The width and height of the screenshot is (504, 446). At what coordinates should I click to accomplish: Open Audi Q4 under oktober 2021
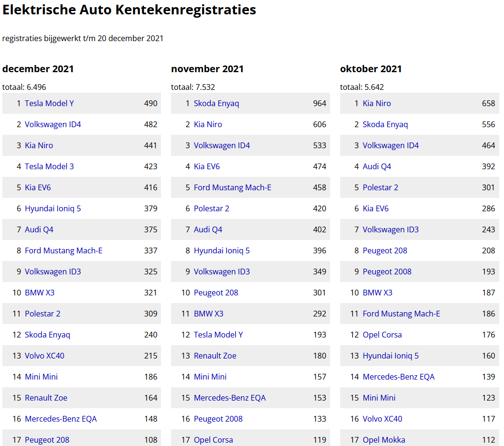377,166
